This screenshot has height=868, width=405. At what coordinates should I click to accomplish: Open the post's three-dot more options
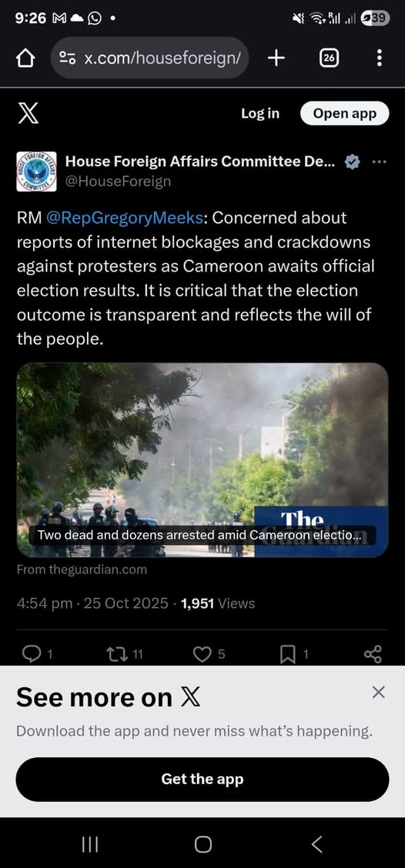click(x=380, y=162)
